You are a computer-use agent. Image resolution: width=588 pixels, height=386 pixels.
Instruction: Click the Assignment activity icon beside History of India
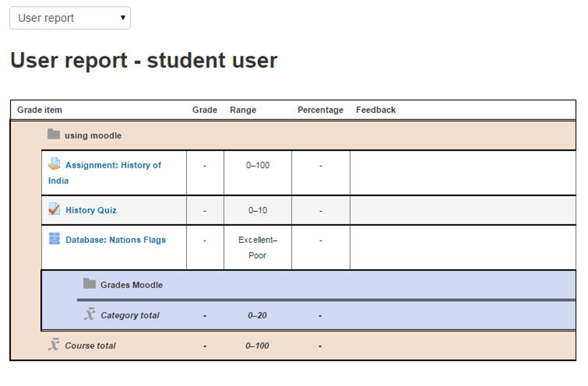click(x=55, y=165)
